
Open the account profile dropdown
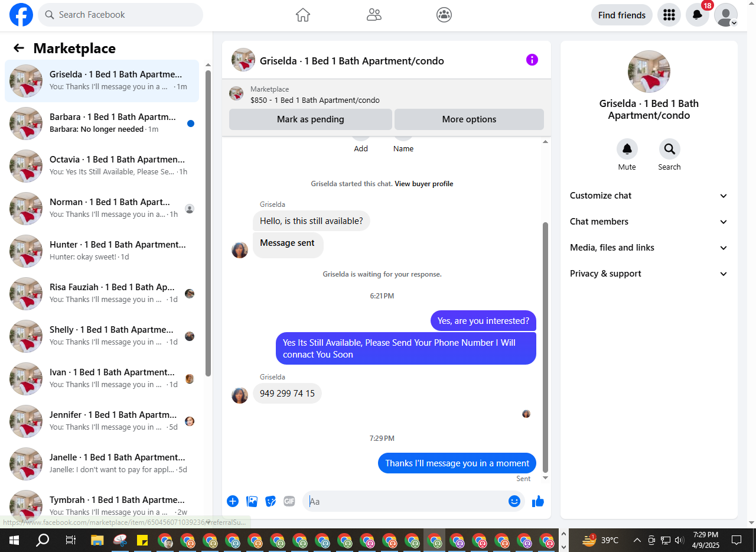(x=726, y=15)
